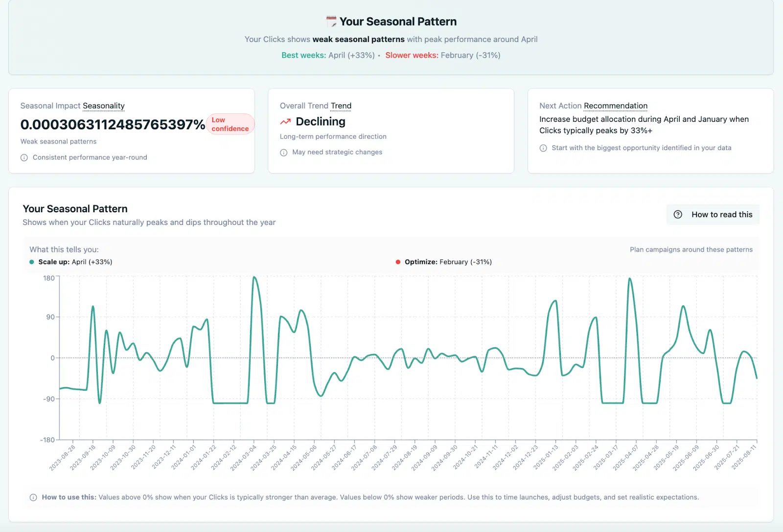Image resolution: width=783 pixels, height=532 pixels.
Task: Open the How to read this button
Action: (x=713, y=214)
